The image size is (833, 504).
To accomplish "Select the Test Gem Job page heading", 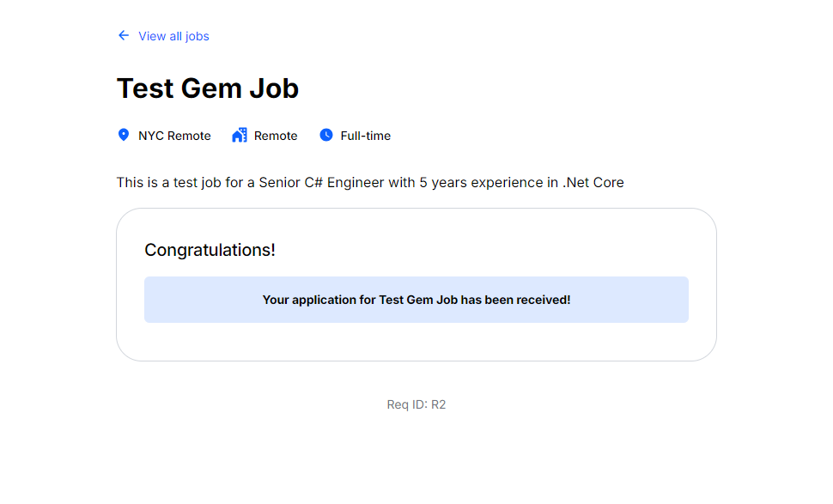I will tap(208, 88).
